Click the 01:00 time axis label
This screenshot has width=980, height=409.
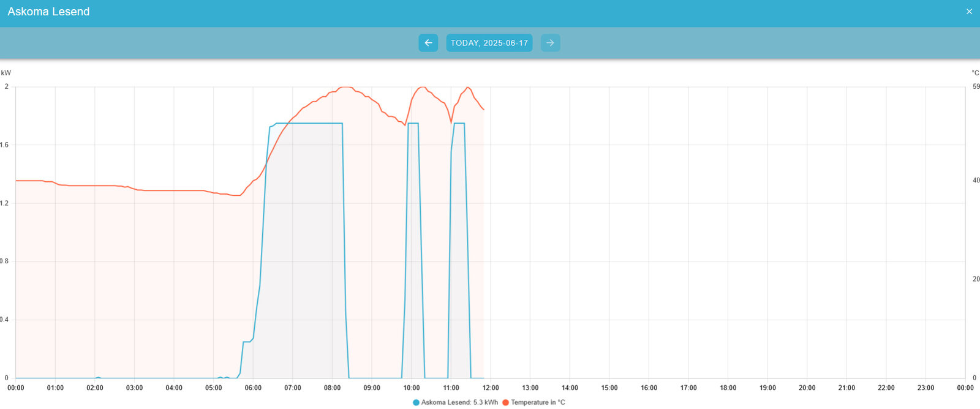(55, 388)
